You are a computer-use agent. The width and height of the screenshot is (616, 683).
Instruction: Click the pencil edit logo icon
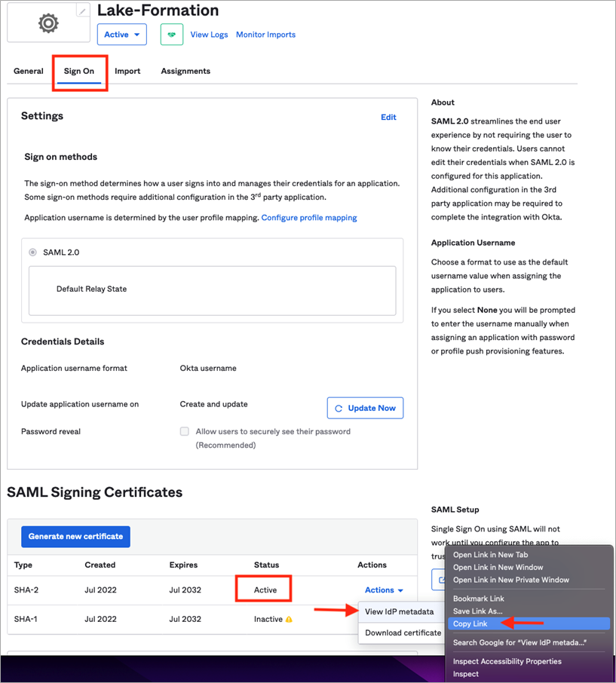point(83,11)
